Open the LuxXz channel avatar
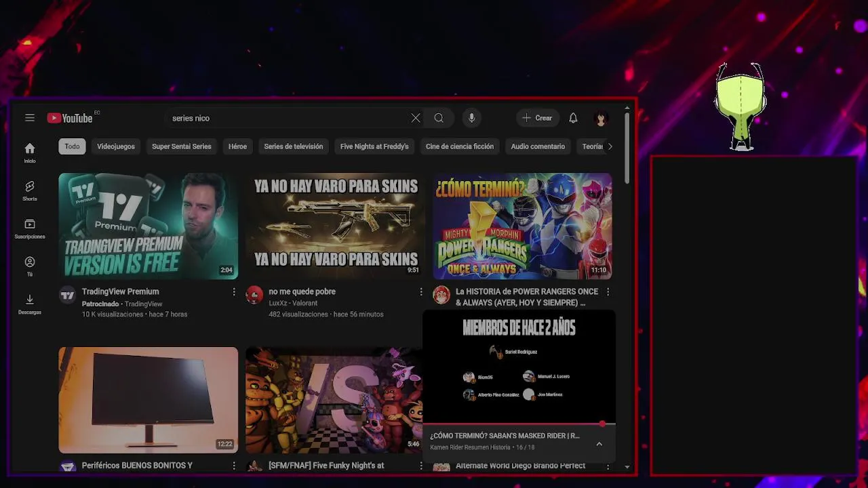Screen dimensions: 868x488 click(x=254, y=295)
